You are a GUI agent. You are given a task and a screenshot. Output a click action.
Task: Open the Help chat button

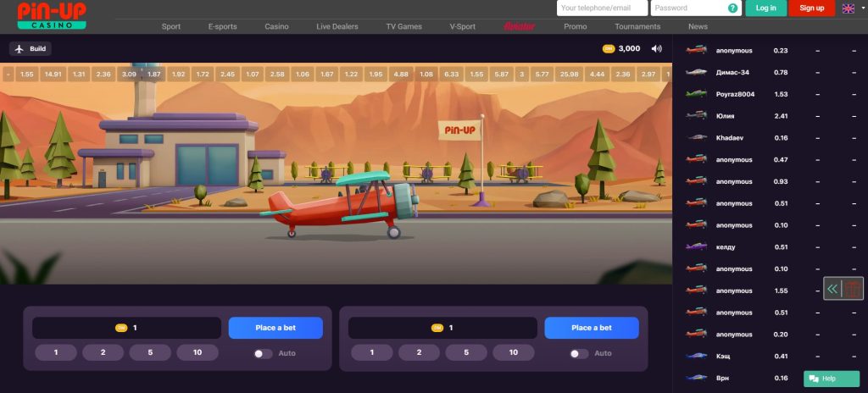[x=832, y=379]
